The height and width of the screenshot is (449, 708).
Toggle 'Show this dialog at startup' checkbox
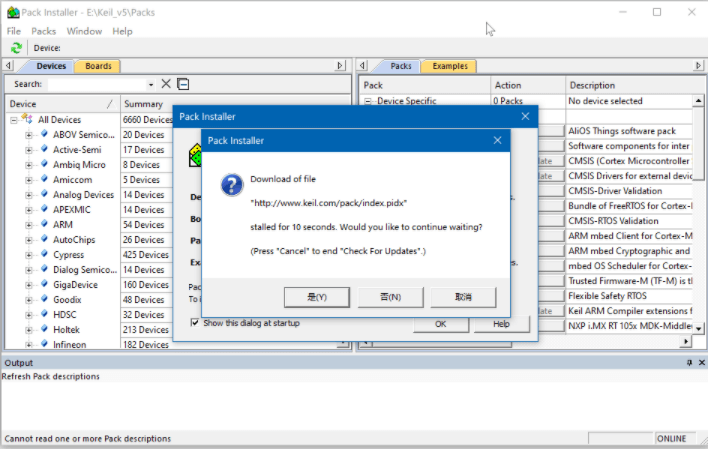point(195,323)
